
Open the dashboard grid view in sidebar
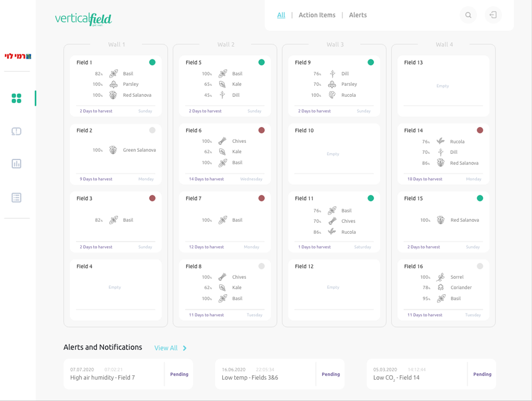(16, 98)
